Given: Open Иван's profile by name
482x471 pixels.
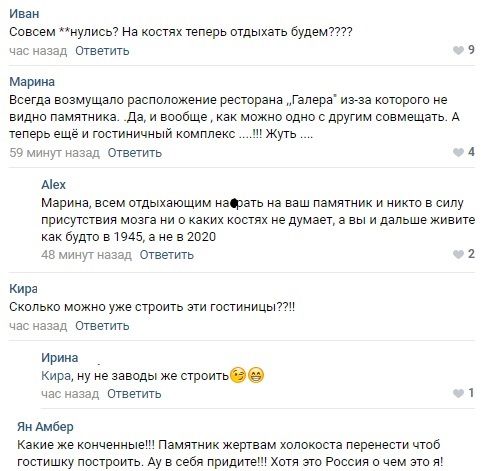Looking at the screenshot, I should pos(24,14).
